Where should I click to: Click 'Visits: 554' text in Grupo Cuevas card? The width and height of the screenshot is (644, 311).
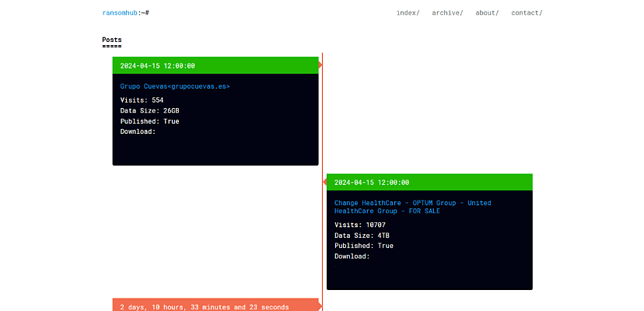[x=142, y=100]
